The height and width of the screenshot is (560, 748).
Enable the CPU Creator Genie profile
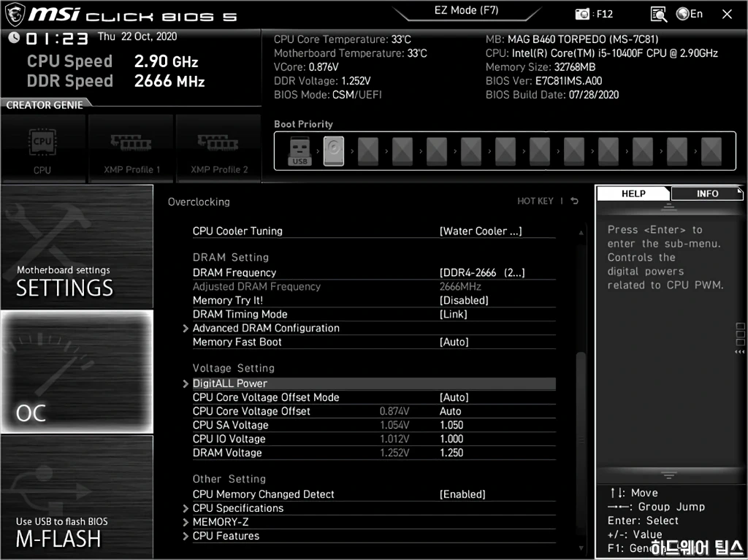point(42,149)
